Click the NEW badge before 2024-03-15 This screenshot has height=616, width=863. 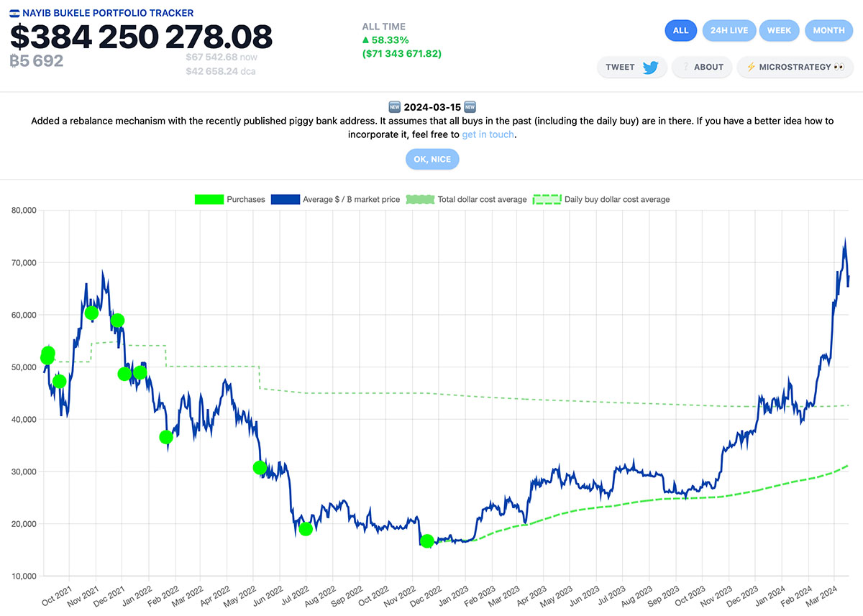click(394, 107)
